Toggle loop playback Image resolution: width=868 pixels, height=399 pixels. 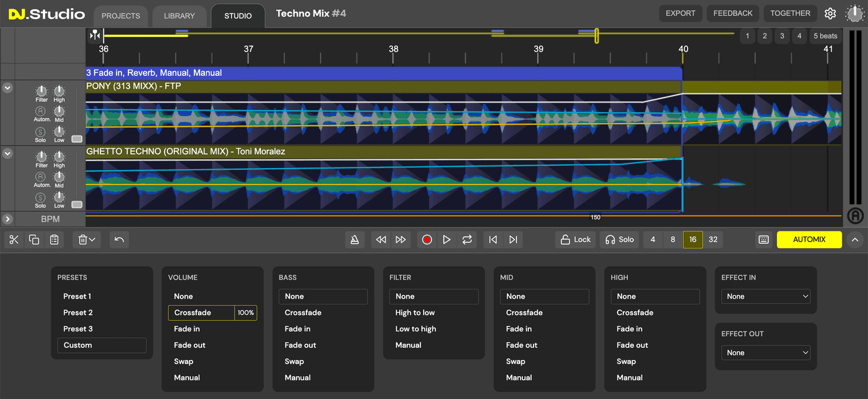tap(467, 240)
